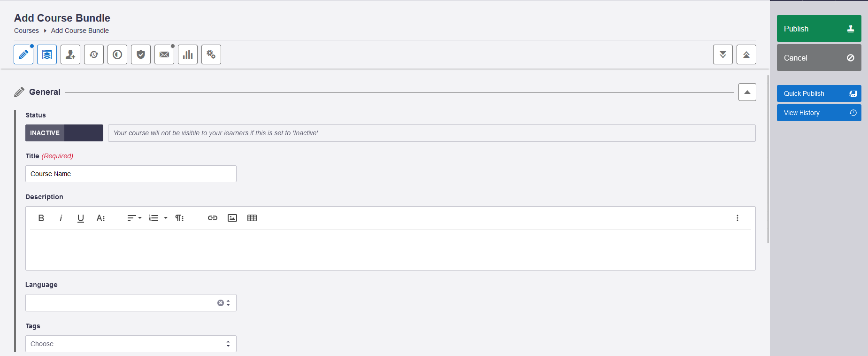
Task: Collapse the General section
Action: (747, 92)
